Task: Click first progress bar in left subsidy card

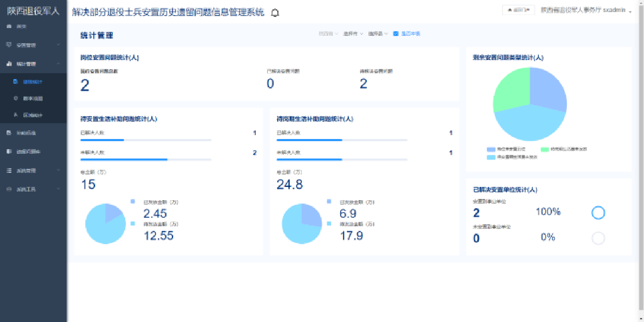Action: 146,140
